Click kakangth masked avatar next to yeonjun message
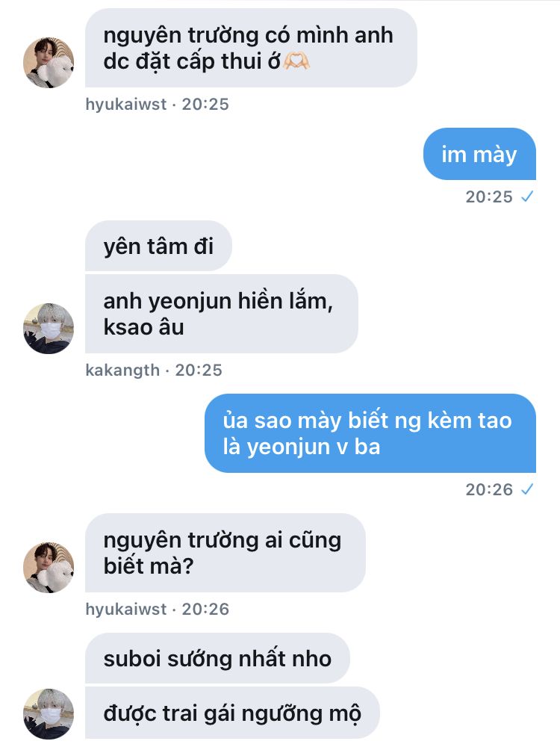Image resolution: width=560 pixels, height=744 pixels. pyautogui.click(x=49, y=329)
